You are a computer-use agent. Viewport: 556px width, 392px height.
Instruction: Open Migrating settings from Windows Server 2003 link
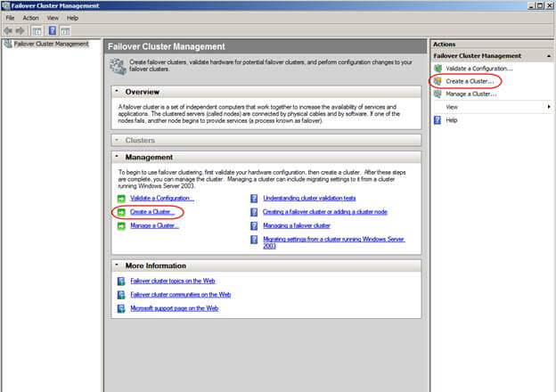(333, 242)
